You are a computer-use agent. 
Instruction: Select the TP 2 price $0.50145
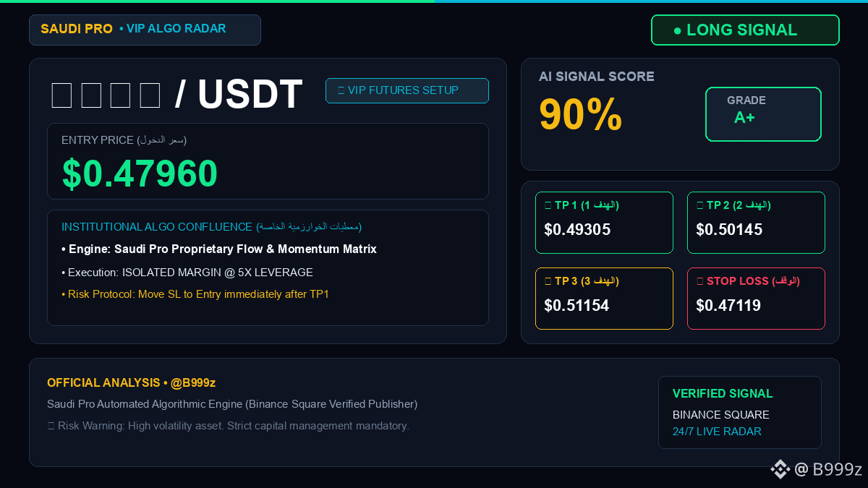tap(729, 230)
